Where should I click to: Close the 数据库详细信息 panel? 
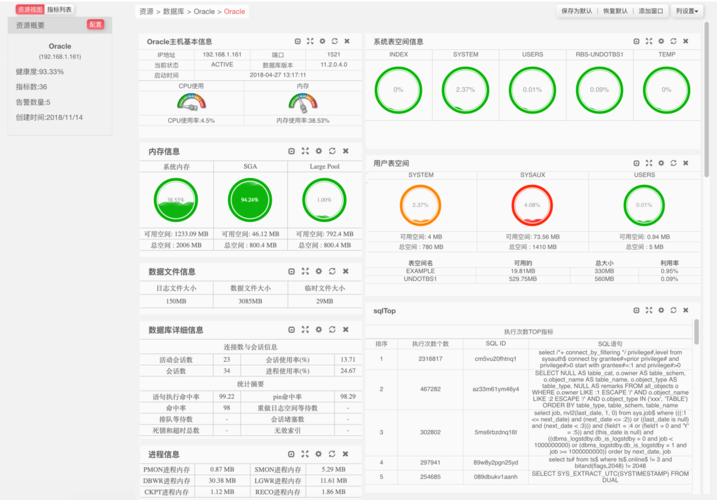(346, 329)
